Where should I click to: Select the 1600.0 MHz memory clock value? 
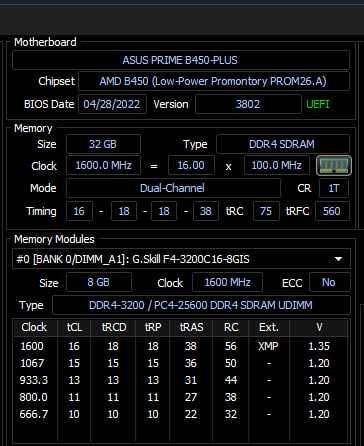pyautogui.click(x=103, y=165)
